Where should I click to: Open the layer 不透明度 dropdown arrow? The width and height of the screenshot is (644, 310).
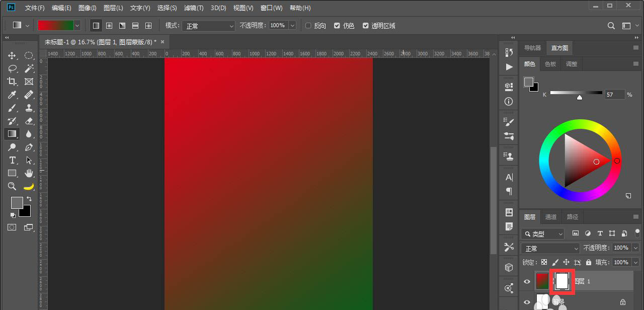[635, 248]
